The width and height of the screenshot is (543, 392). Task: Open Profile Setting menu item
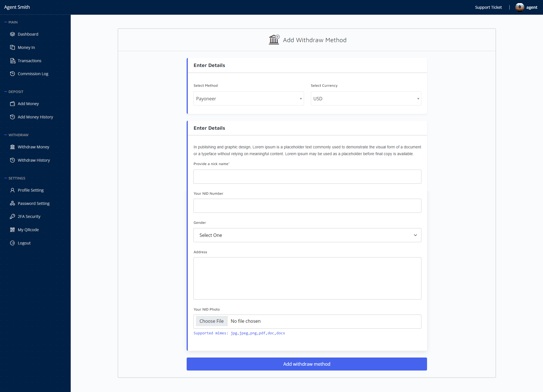tap(31, 190)
